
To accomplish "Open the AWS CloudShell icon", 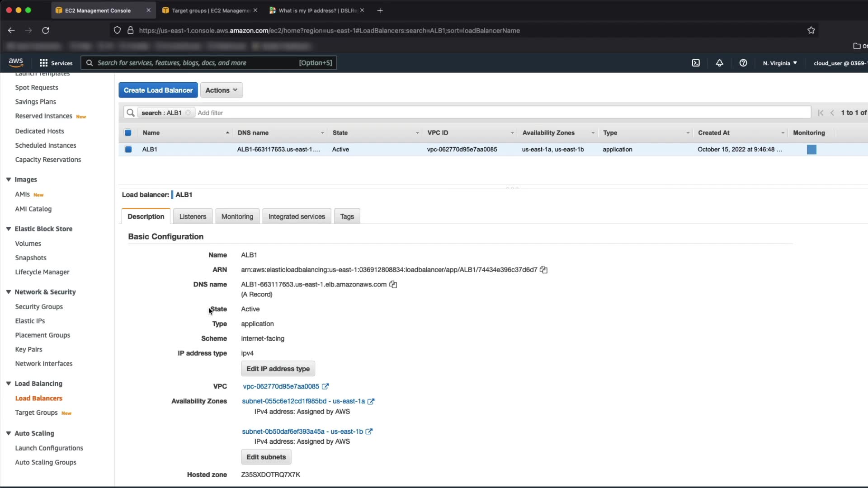I will tap(696, 63).
